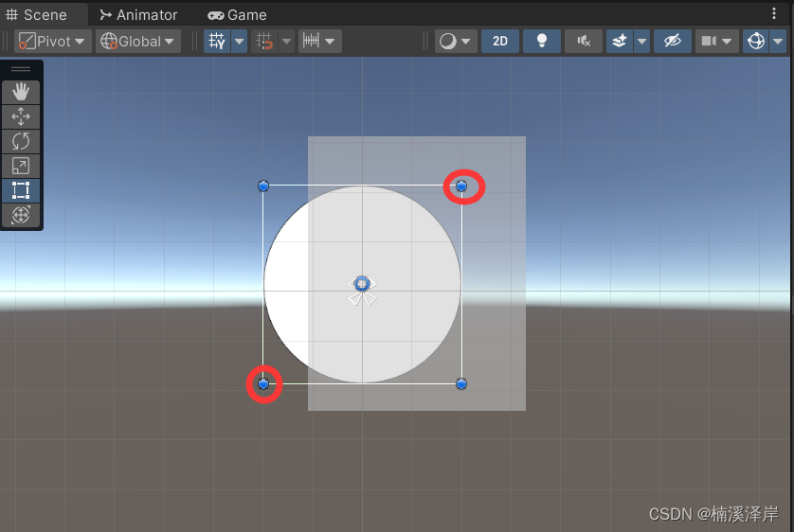Open the Pivot handle position dropdown
Viewport: 794px width, 532px height.
(x=53, y=41)
